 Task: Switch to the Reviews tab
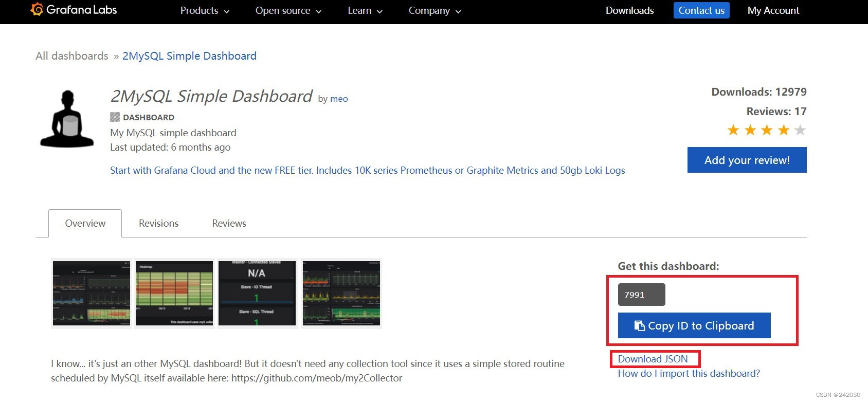[x=229, y=223]
